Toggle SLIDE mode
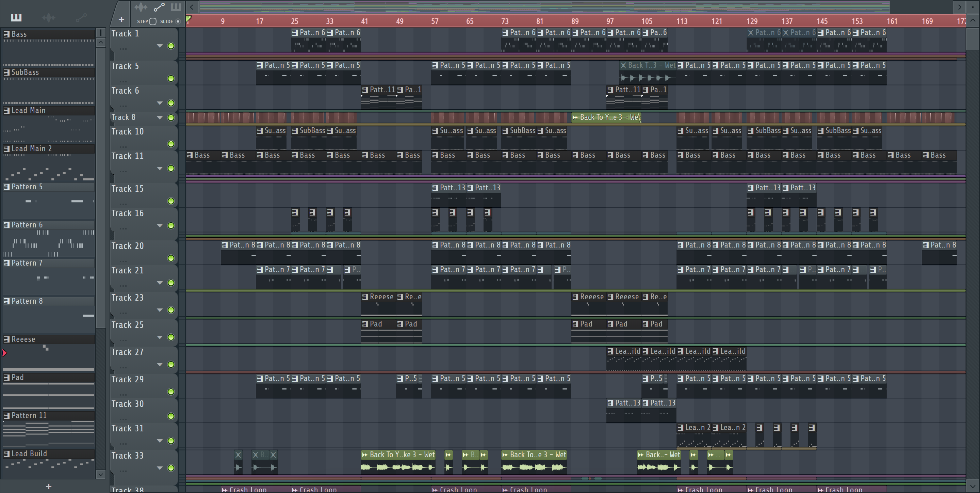The width and height of the screenshot is (980, 493). pos(178,21)
